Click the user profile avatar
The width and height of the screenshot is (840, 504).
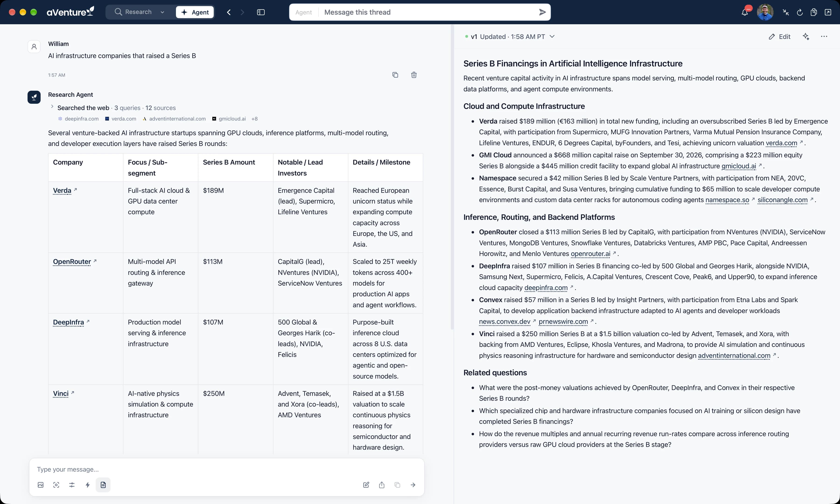765,12
